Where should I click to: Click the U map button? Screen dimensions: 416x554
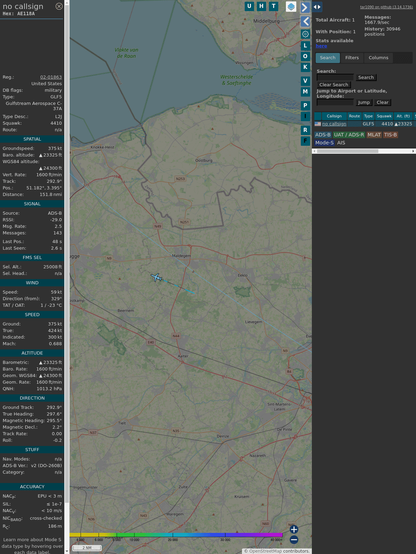click(x=249, y=6)
